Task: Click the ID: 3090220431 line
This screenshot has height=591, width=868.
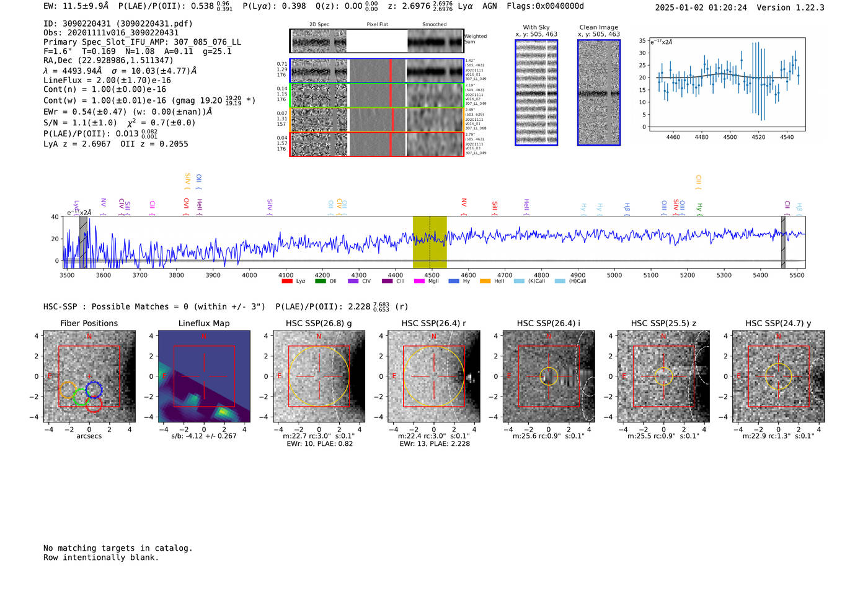Action: tap(118, 24)
